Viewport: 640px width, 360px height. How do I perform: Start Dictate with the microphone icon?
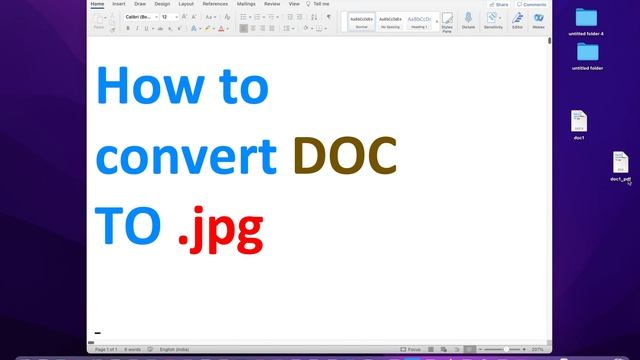[x=468, y=20]
